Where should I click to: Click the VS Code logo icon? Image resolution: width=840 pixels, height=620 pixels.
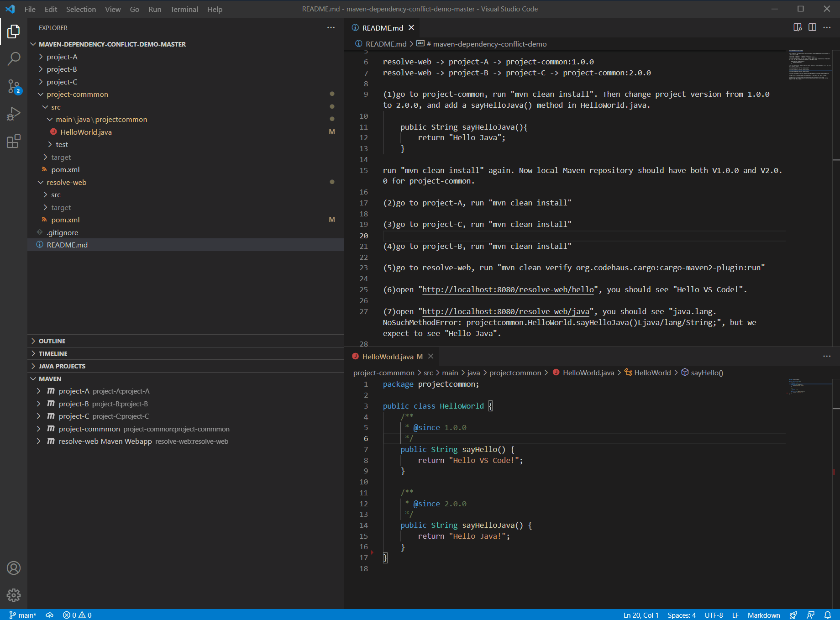pos(10,9)
